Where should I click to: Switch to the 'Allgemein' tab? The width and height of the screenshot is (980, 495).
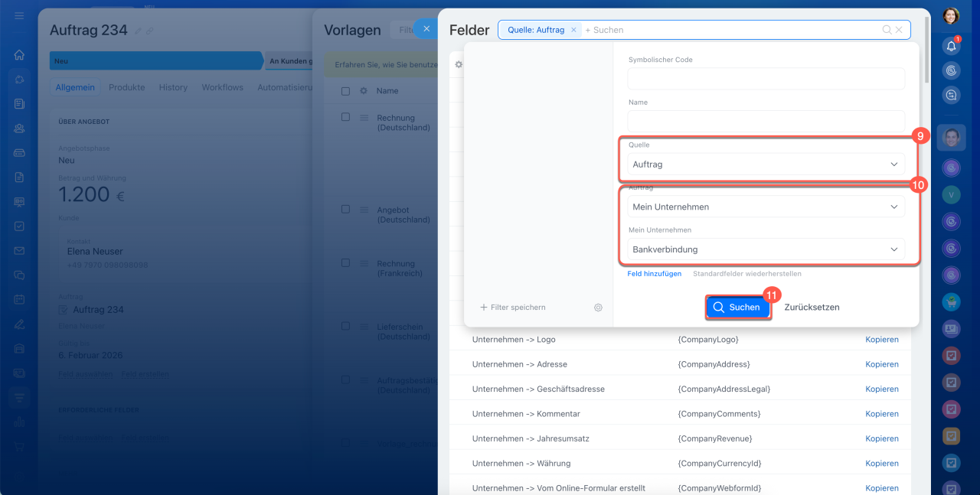75,87
